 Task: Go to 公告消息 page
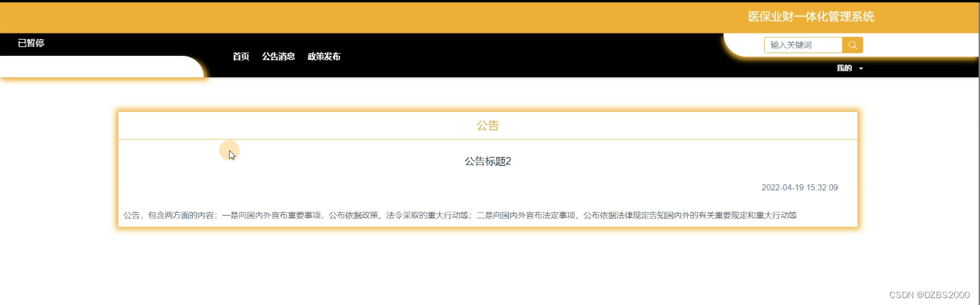[x=278, y=57]
